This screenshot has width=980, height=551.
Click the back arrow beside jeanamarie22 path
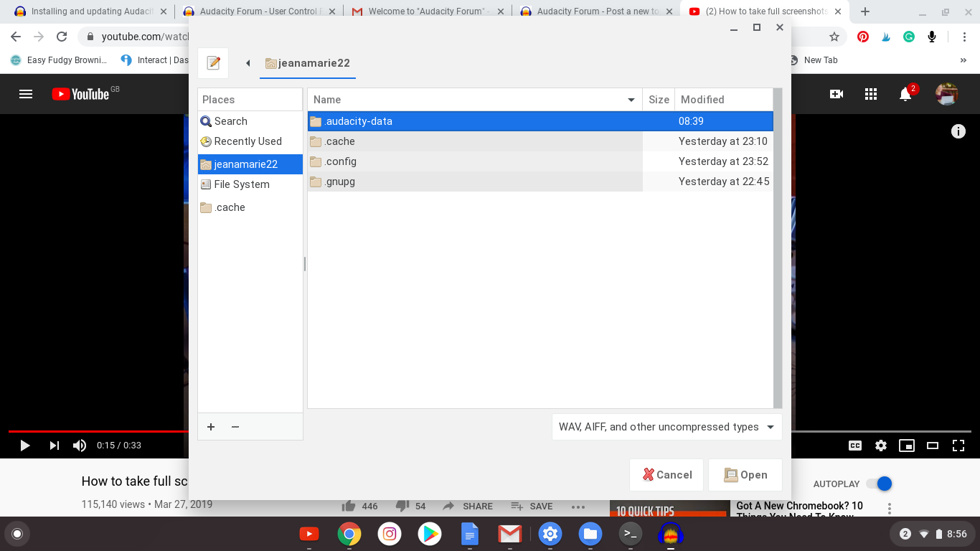248,63
